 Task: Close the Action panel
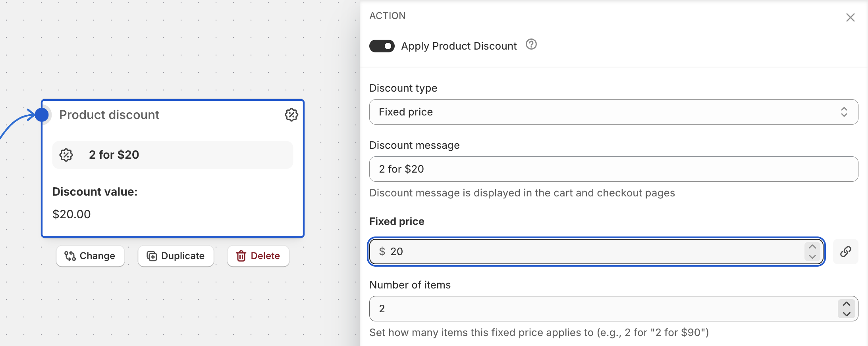tap(850, 17)
